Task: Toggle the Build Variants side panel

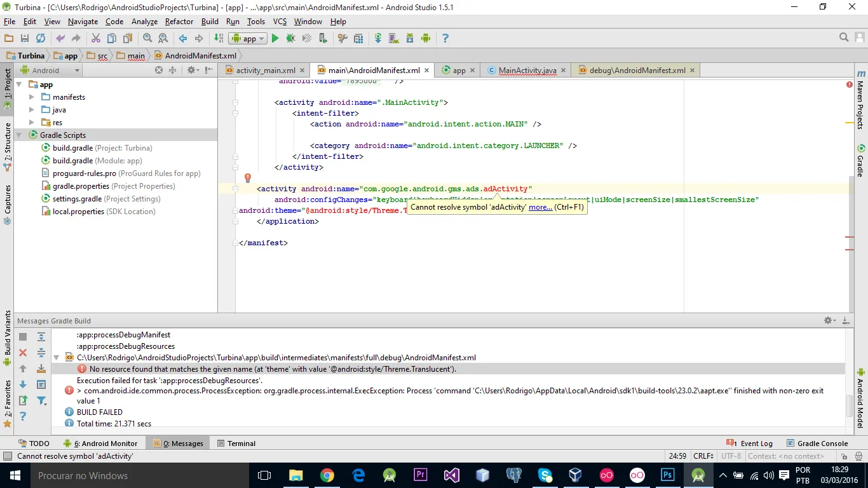Action: tap(8, 337)
